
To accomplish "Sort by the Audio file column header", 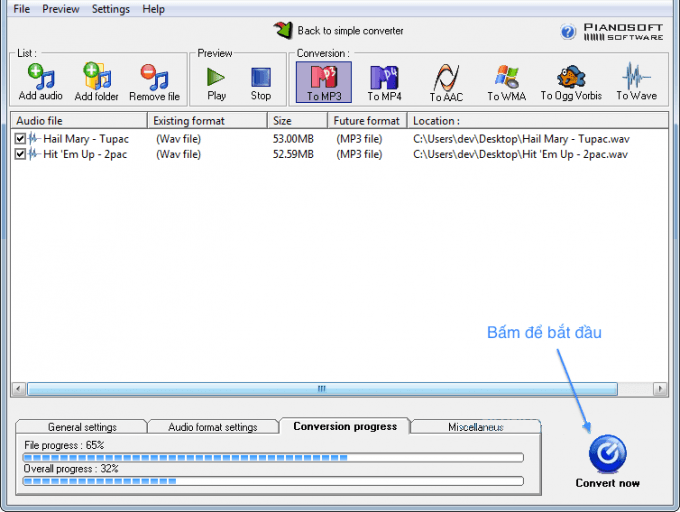I will [79, 121].
